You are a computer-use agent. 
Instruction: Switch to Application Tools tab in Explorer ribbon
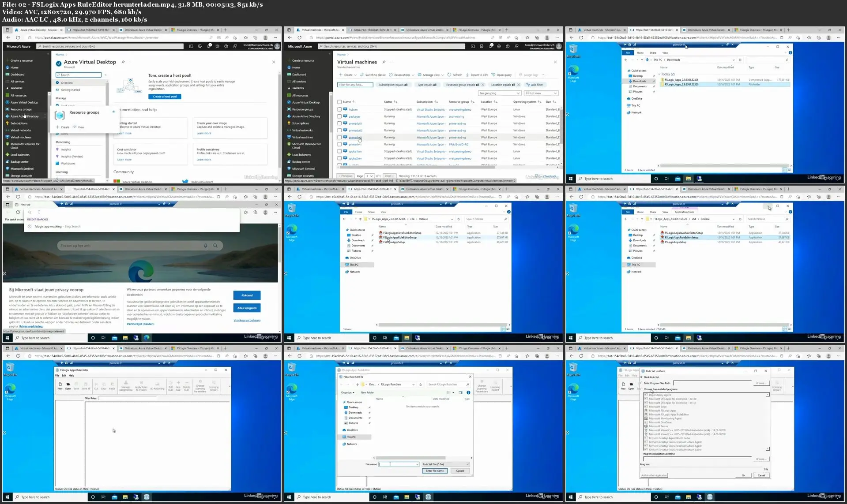pyautogui.click(x=684, y=212)
